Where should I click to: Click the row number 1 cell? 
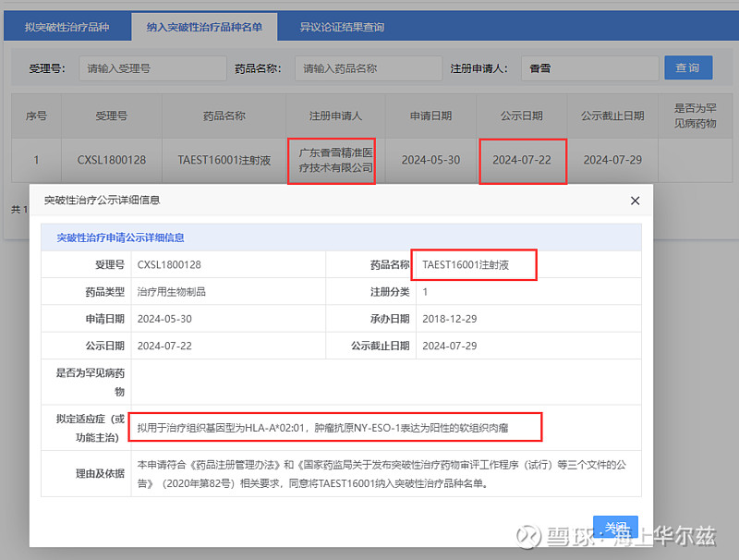36,160
